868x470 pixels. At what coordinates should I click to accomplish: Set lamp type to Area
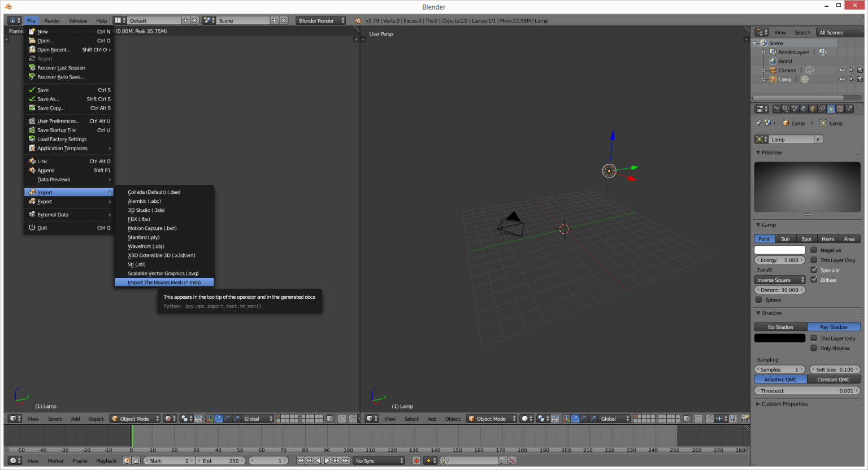[x=849, y=239]
